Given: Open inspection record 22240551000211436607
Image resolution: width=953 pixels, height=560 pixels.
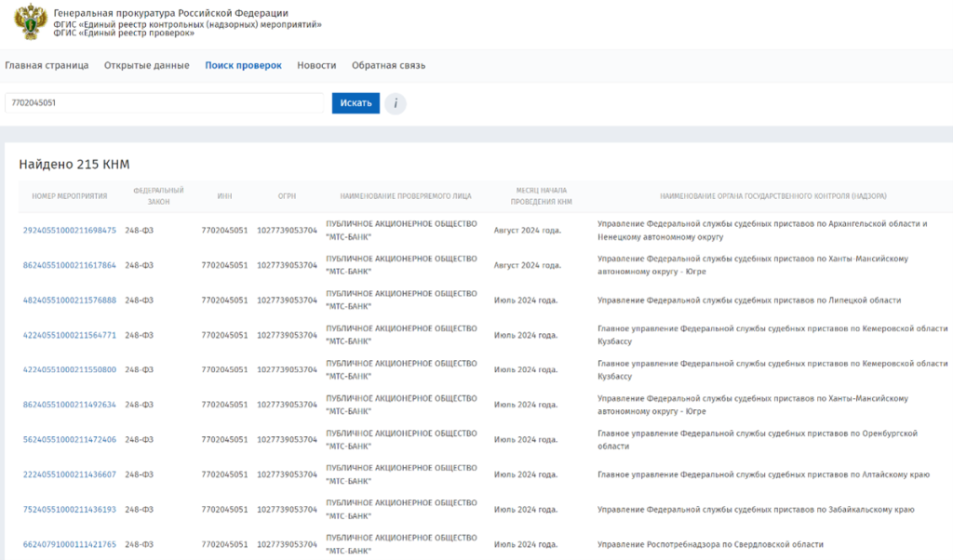Looking at the screenshot, I should pos(70,474).
